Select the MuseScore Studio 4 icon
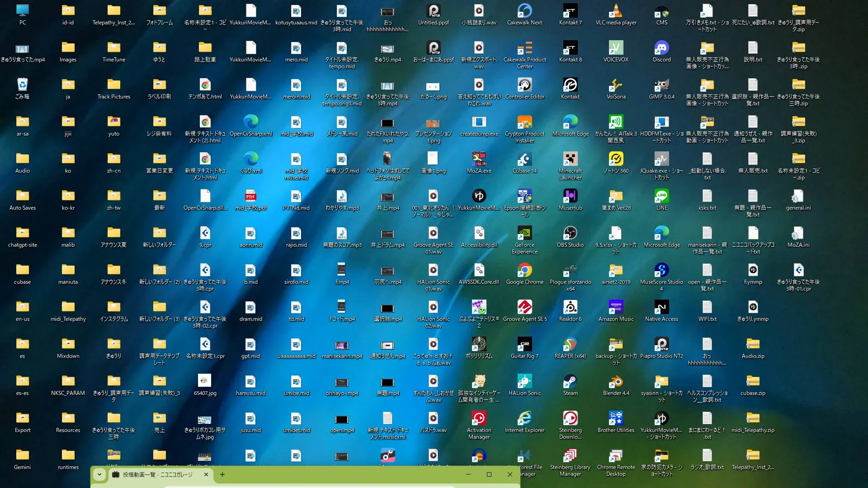The height and width of the screenshot is (488, 868). 661,270
